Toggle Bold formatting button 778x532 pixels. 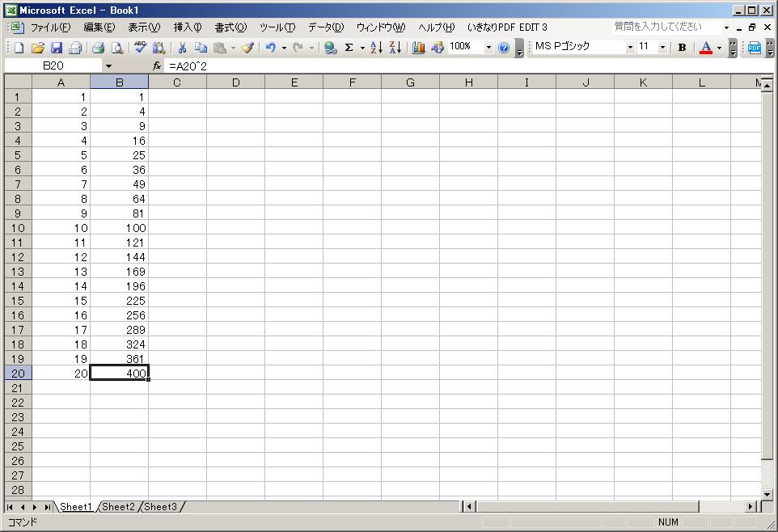[x=682, y=48]
